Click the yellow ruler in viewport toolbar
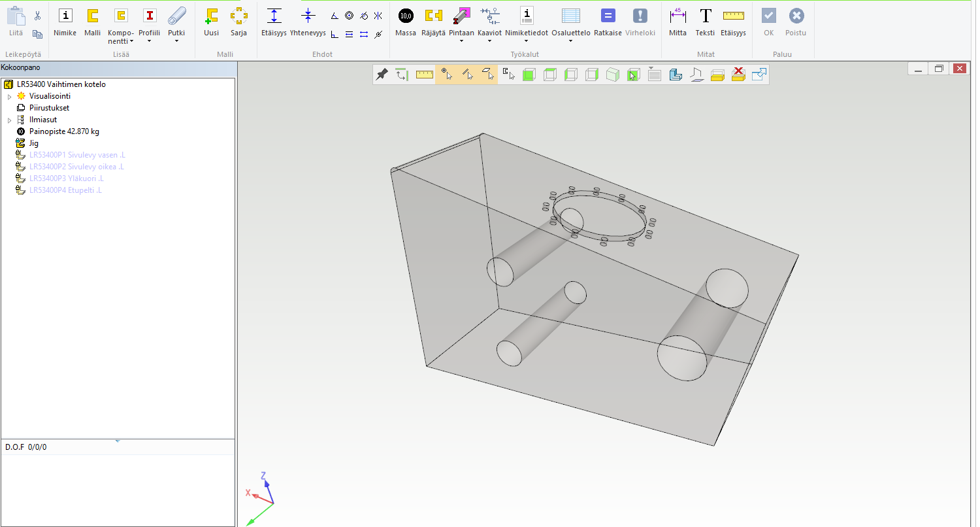980x527 pixels. click(x=425, y=75)
